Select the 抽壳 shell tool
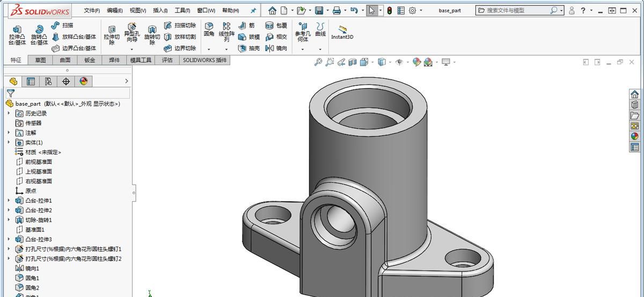 (249, 48)
